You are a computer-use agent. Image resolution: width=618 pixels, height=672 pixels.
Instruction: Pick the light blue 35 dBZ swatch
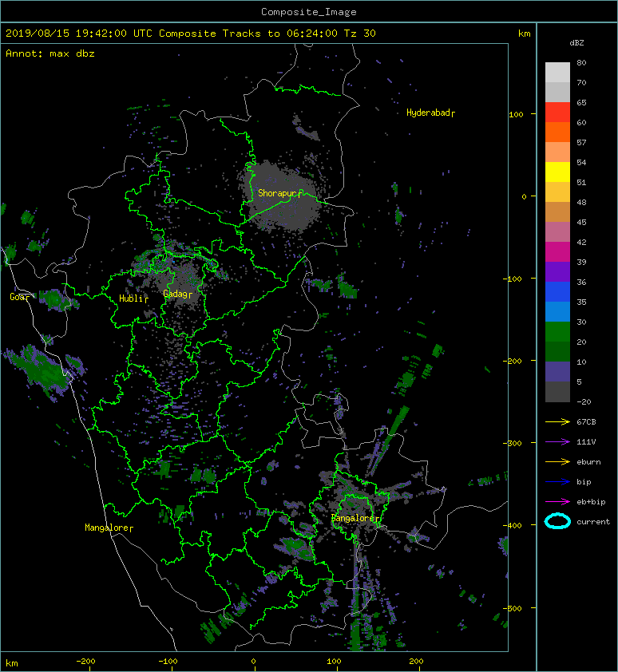[557, 311]
